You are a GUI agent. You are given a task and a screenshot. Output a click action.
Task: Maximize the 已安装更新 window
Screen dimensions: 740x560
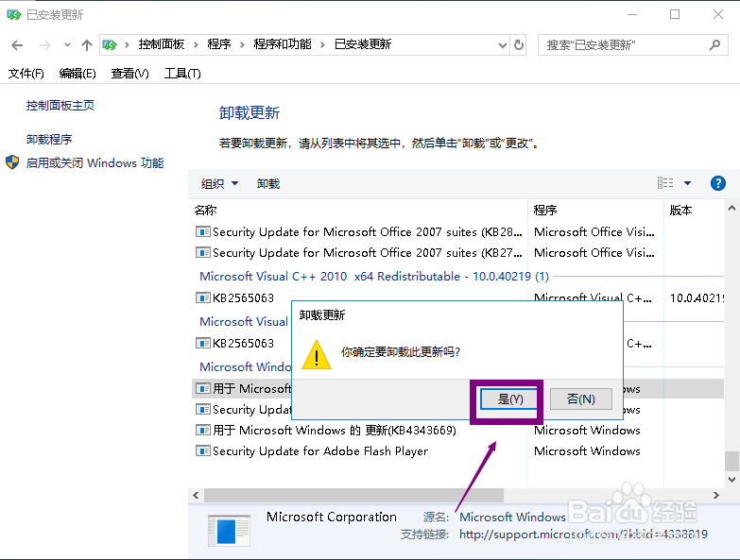tap(675, 14)
